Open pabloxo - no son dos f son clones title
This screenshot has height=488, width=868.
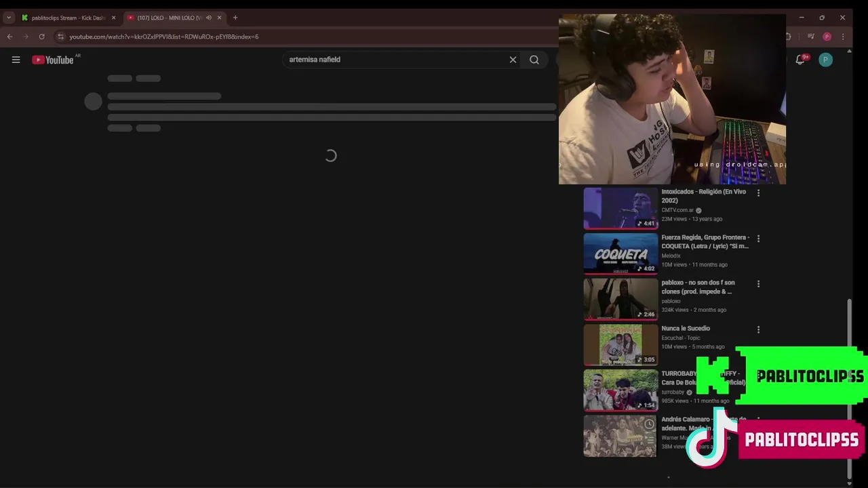[698, 287]
